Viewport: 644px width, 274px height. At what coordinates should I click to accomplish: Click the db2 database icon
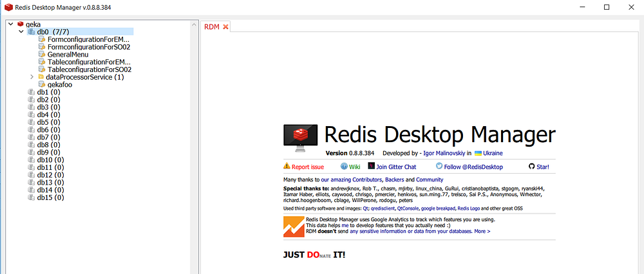(32, 100)
